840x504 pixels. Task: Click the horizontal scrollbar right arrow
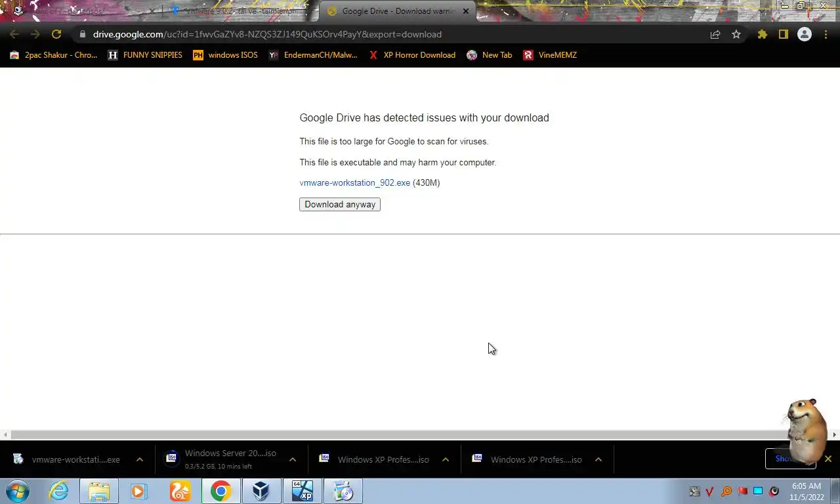point(835,434)
